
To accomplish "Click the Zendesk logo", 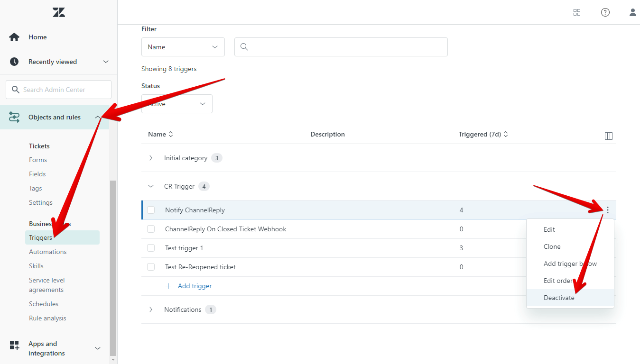I will [x=59, y=12].
